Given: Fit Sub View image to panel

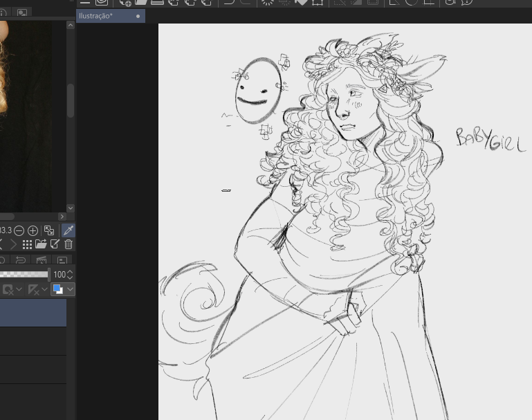Looking at the screenshot, I should tap(49, 230).
